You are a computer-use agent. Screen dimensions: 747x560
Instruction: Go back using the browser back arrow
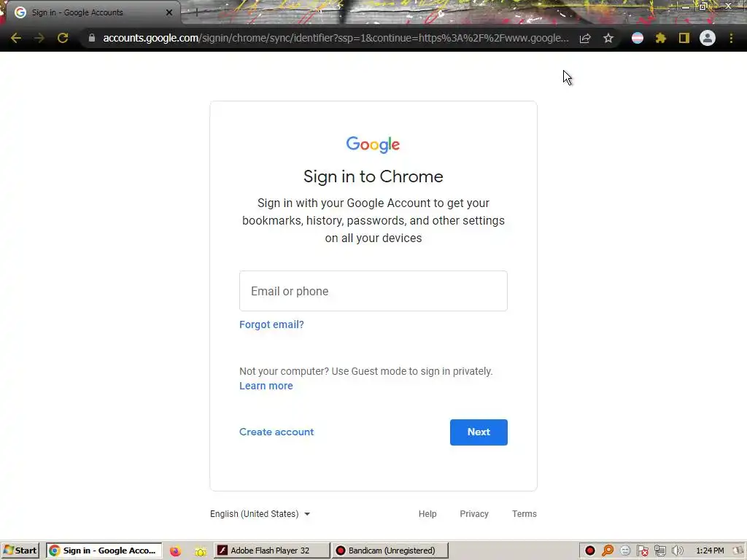16,38
